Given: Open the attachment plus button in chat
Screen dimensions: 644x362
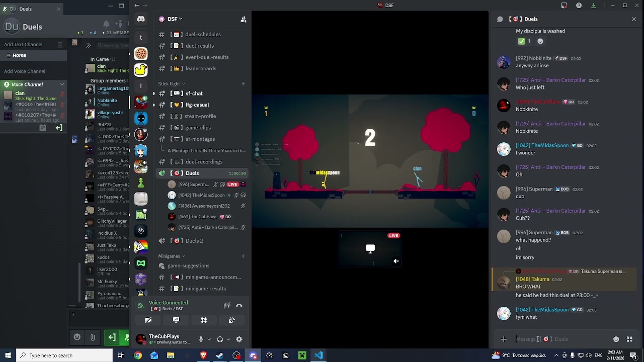Looking at the screenshot, I should pos(504,339).
